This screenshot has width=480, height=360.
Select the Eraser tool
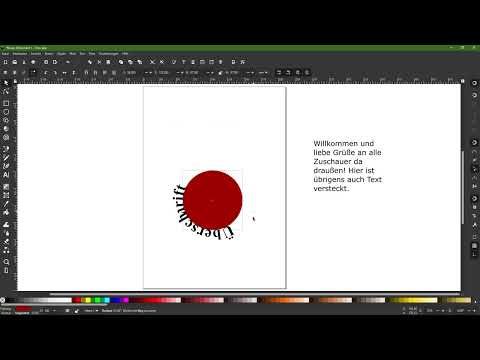[6, 241]
